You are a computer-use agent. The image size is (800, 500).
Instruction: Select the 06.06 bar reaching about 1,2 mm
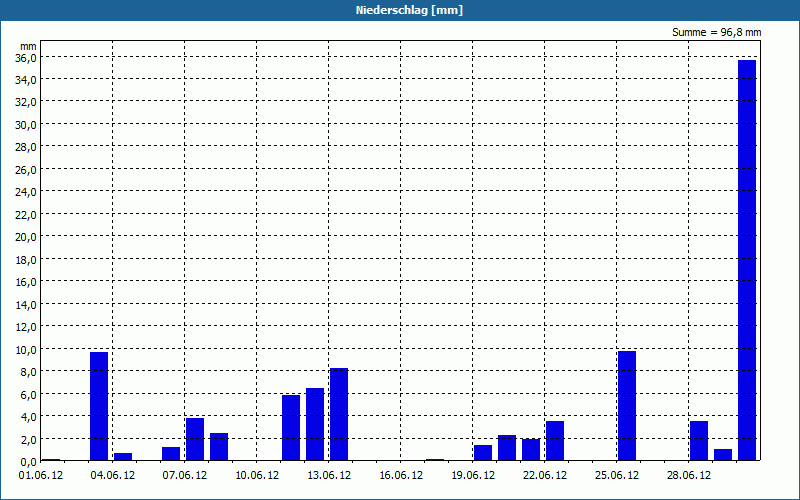pos(171,454)
